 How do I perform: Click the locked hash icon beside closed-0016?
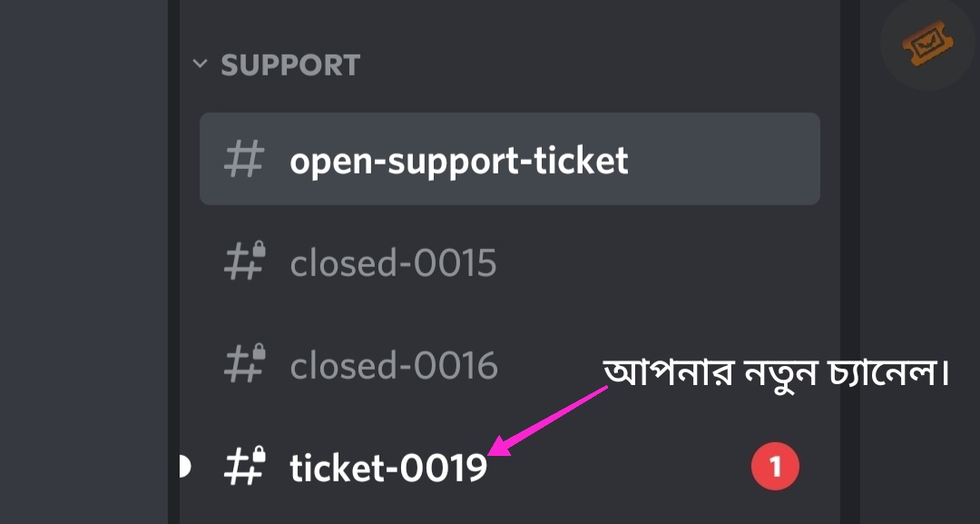point(243,365)
